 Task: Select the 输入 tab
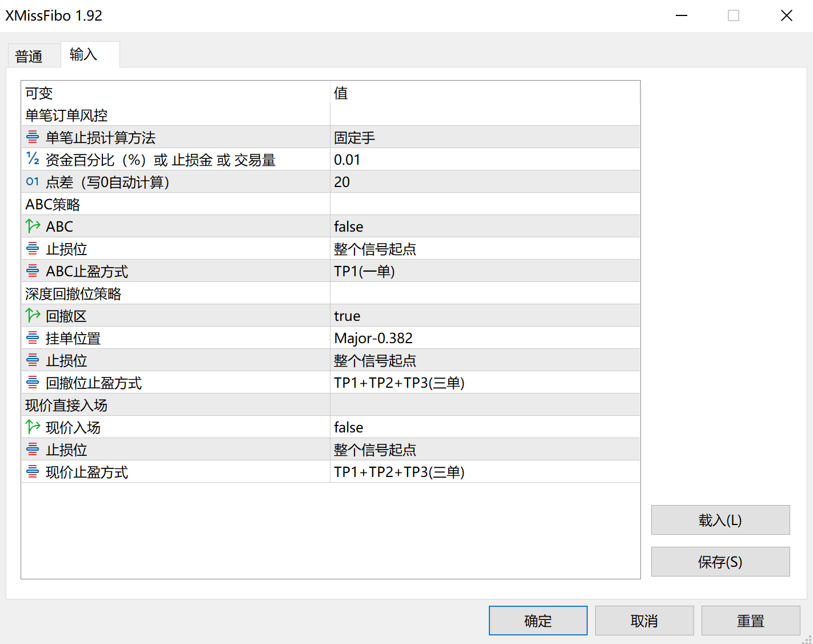pos(84,54)
